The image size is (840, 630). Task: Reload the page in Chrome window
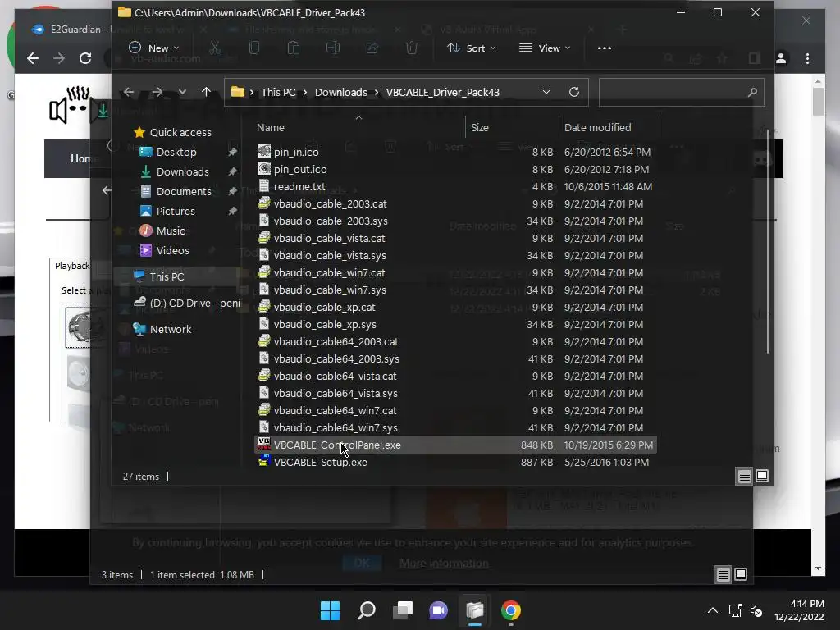pos(85,58)
